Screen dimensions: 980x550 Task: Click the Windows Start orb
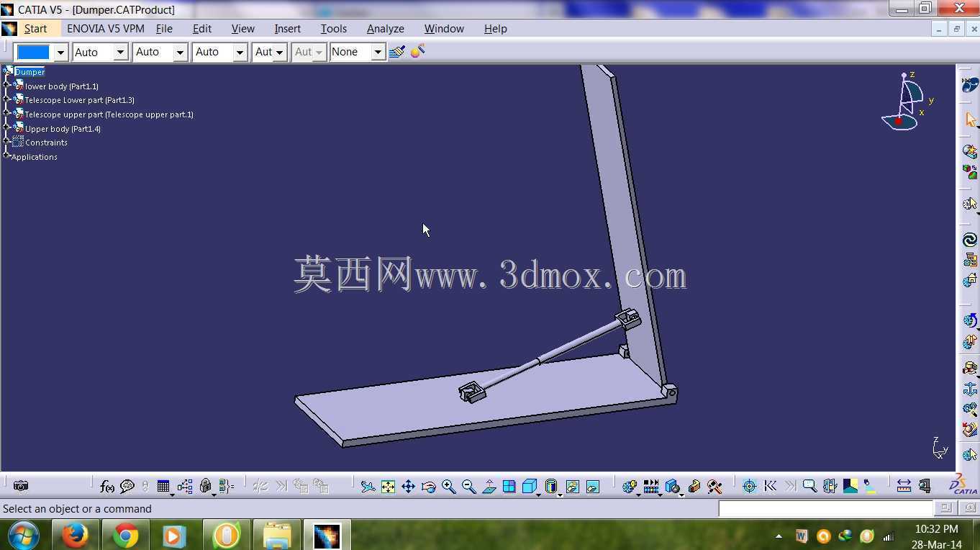coord(23,536)
